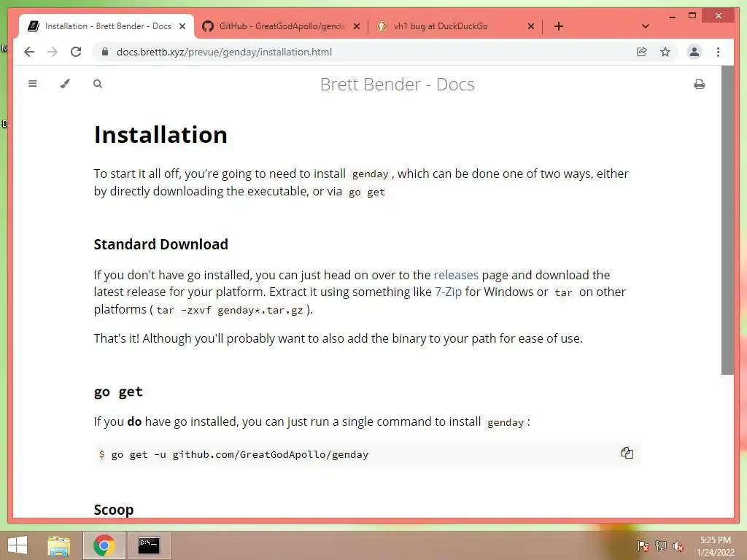This screenshot has height=560, width=747.
Task: Follow the releases link
Action: pos(455,275)
